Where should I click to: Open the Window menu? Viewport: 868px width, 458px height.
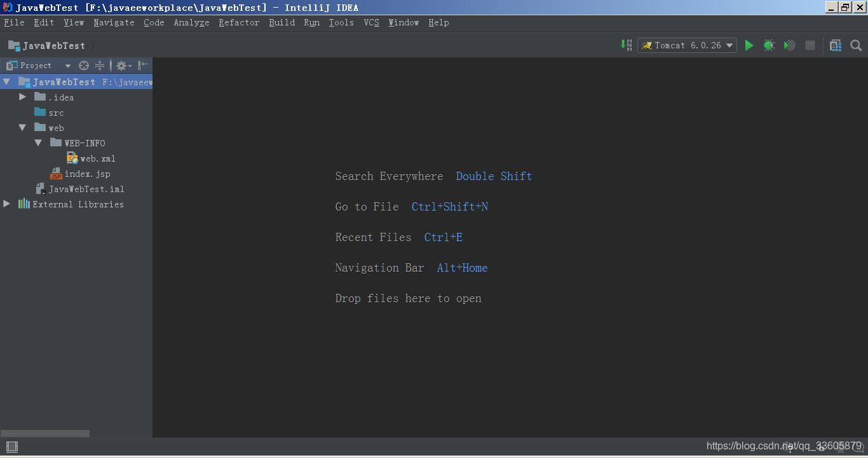tap(403, 22)
